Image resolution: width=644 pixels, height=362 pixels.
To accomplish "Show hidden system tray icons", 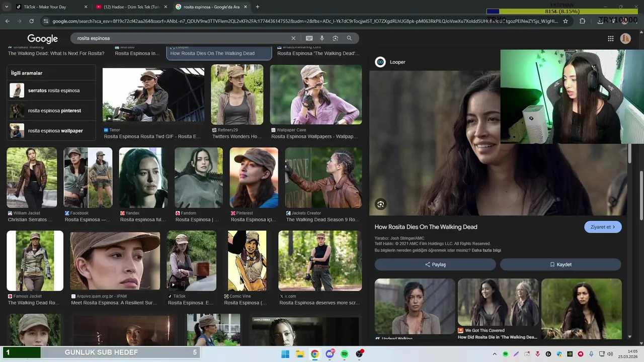I will (x=495, y=354).
